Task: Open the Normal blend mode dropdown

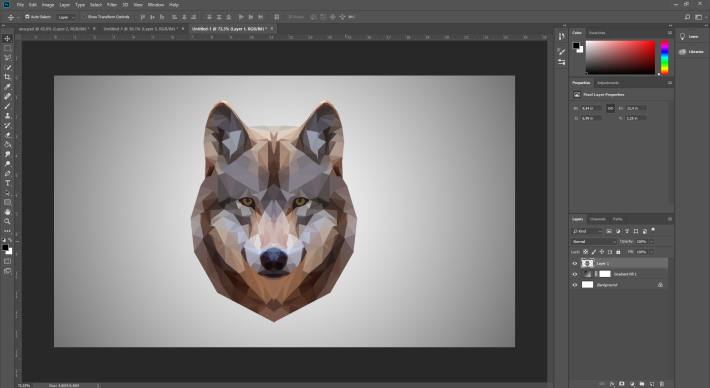Action: 594,241
